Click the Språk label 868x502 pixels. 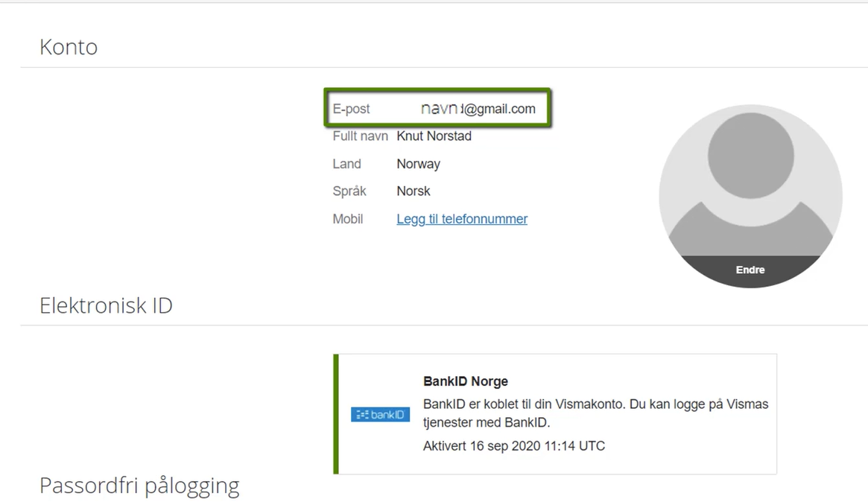coord(349,191)
